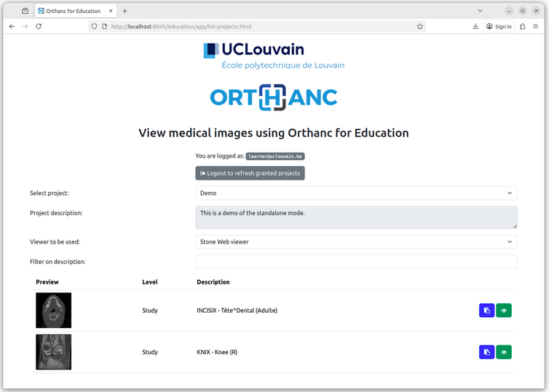Open the browser downloads icon
The height and width of the screenshot is (392, 549).
tap(475, 26)
